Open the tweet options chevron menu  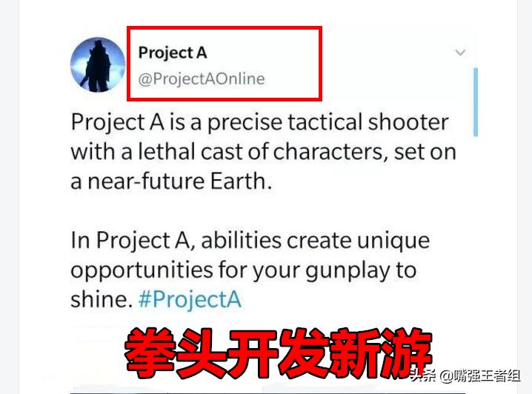460,53
